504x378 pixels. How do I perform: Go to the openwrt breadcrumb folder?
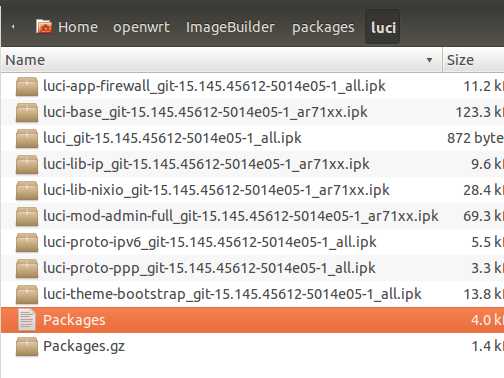[x=141, y=27]
